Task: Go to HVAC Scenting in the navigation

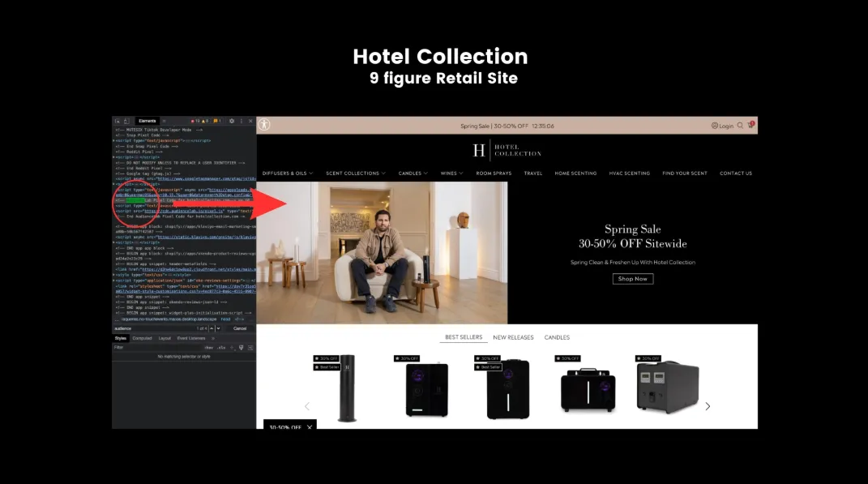Action: (x=630, y=173)
